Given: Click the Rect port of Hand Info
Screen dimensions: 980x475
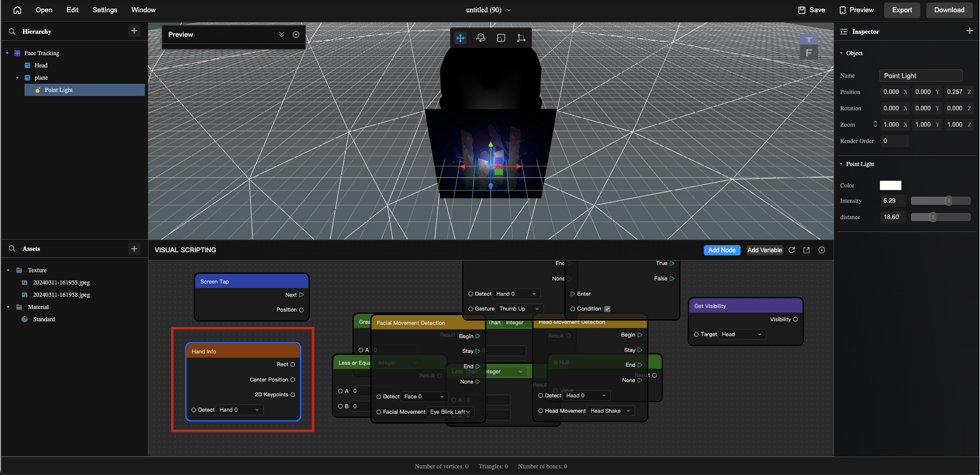Looking at the screenshot, I should [x=292, y=364].
